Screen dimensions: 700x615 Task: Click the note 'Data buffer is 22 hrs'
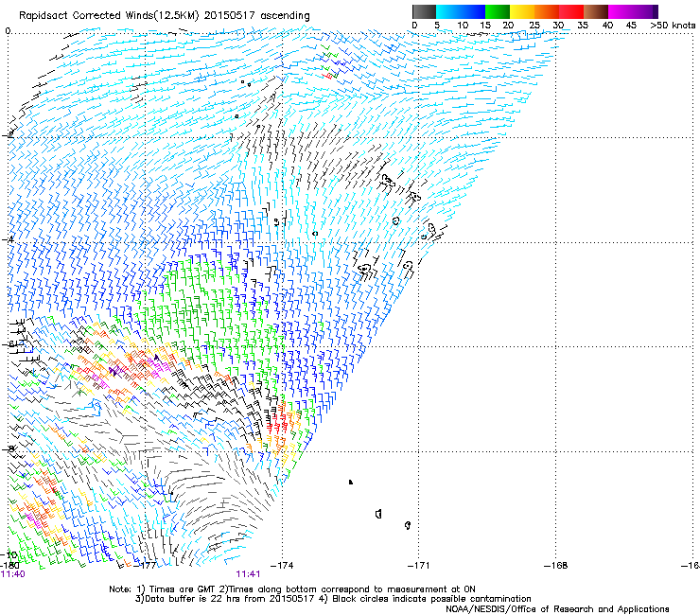pyautogui.click(x=191, y=599)
